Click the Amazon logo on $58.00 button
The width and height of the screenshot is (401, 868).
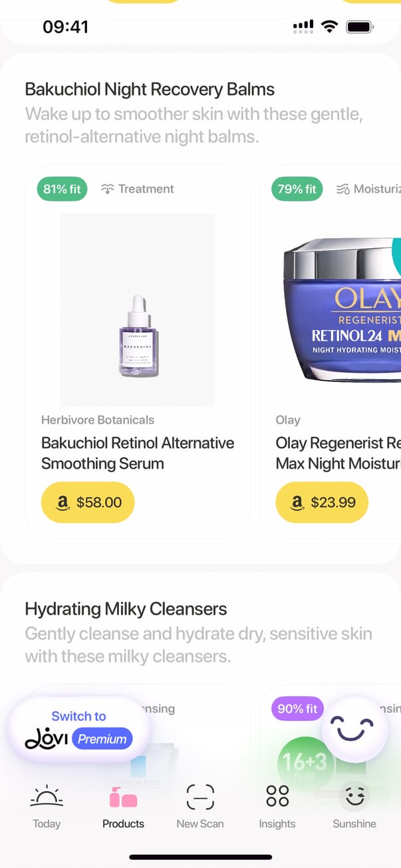63,503
